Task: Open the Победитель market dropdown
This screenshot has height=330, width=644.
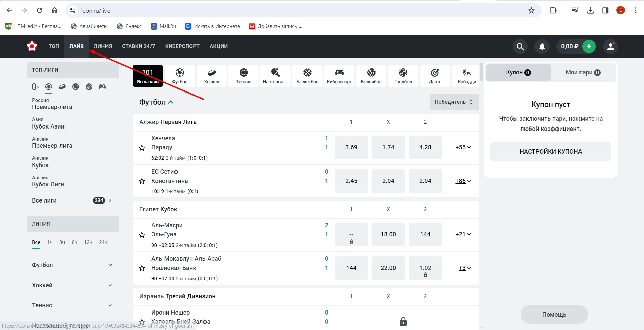Action: (x=454, y=102)
